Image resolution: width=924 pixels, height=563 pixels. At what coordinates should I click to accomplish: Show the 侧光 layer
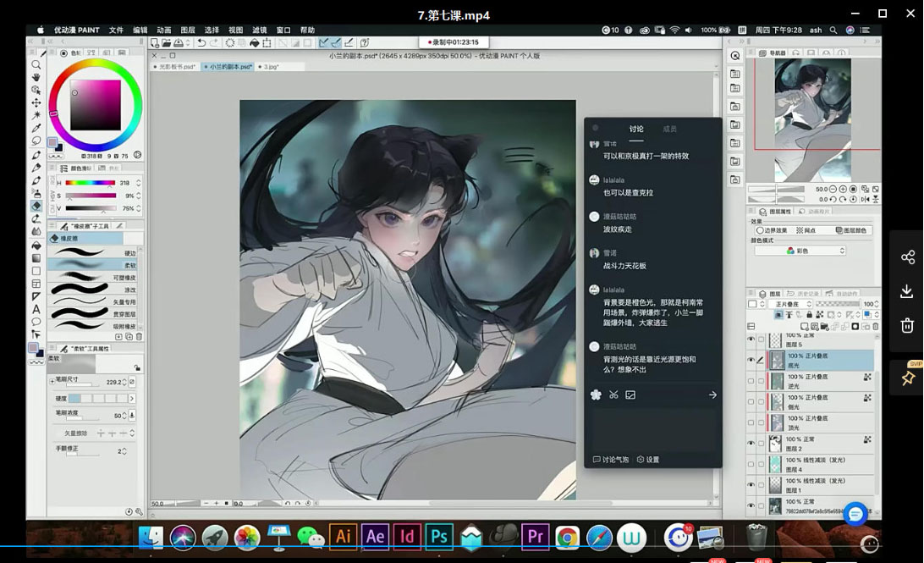[x=751, y=401]
